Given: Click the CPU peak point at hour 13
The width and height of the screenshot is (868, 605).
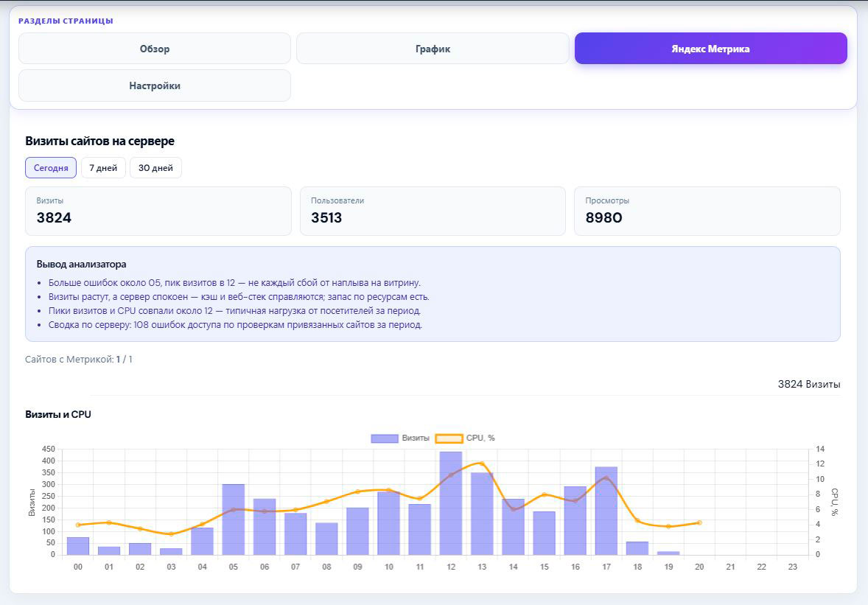Looking at the screenshot, I should tap(482, 464).
